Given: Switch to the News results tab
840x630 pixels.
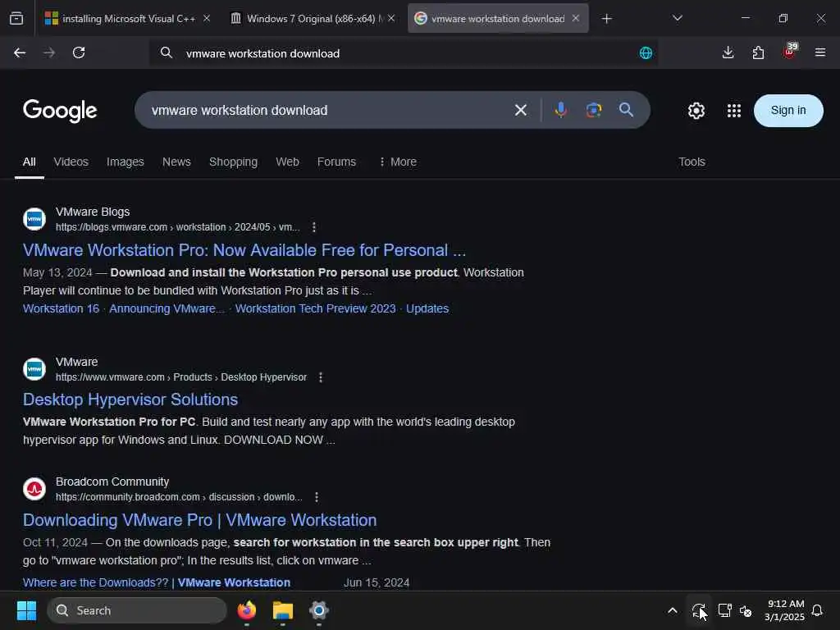Looking at the screenshot, I should click(x=176, y=162).
